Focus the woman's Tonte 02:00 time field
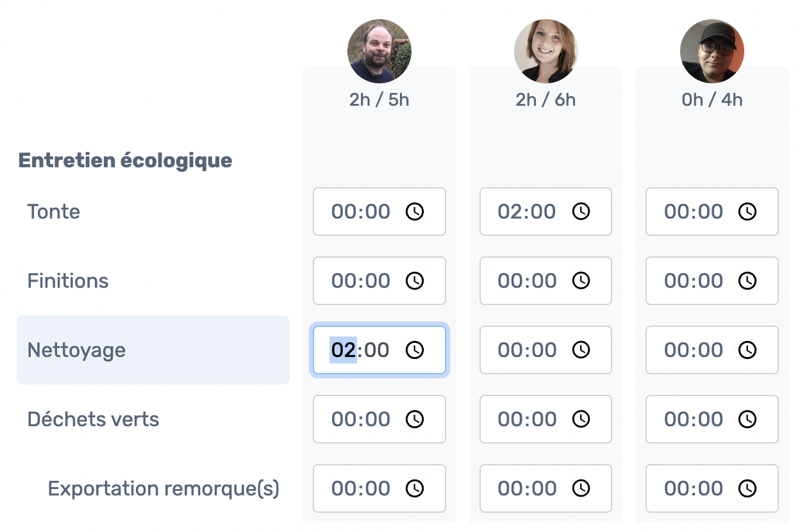 pos(526,212)
